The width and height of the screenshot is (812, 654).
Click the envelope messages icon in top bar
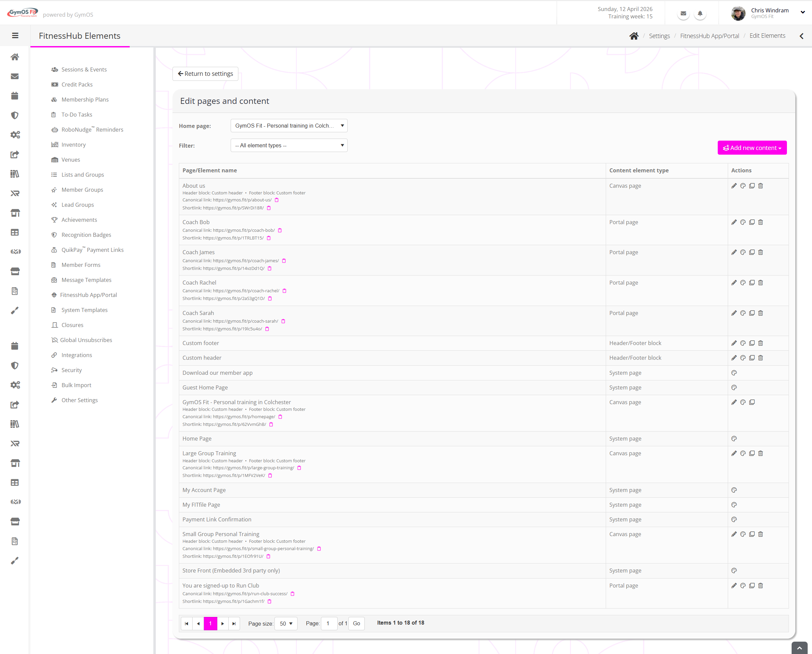tap(683, 14)
